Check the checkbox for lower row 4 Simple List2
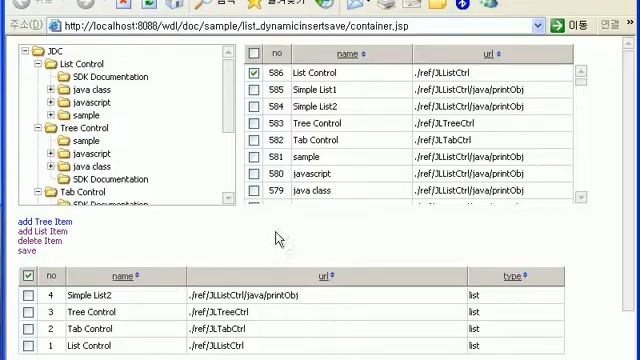Viewport: 640px width, 360px height. pos(28,295)
